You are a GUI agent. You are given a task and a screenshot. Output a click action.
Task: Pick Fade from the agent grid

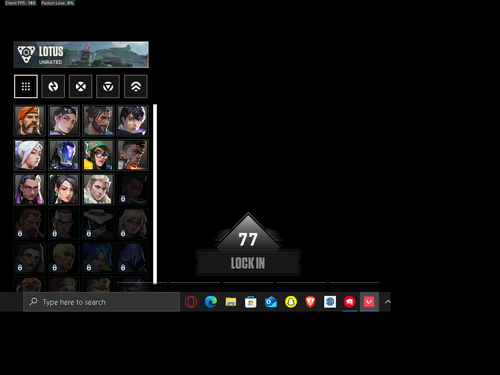(64, 121)
